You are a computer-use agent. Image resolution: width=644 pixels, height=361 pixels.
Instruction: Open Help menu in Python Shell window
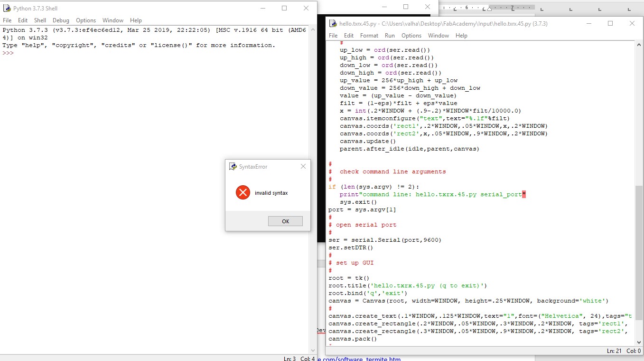pyautogui.click(x=136, y=20)
